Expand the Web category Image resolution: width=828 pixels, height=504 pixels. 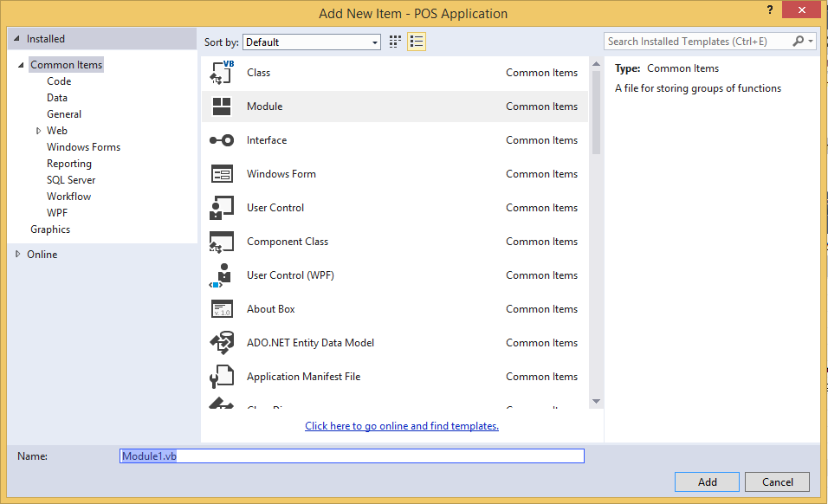click(x=38, y=131)
